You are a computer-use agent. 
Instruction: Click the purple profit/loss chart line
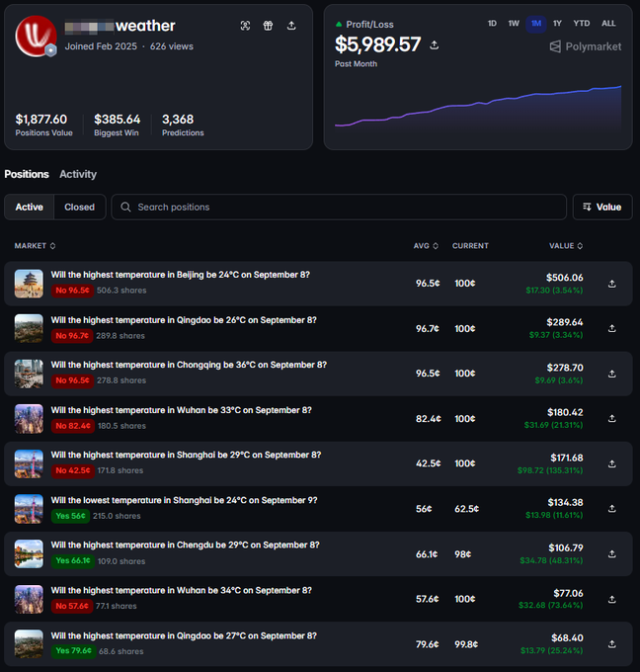coord(478,105)
